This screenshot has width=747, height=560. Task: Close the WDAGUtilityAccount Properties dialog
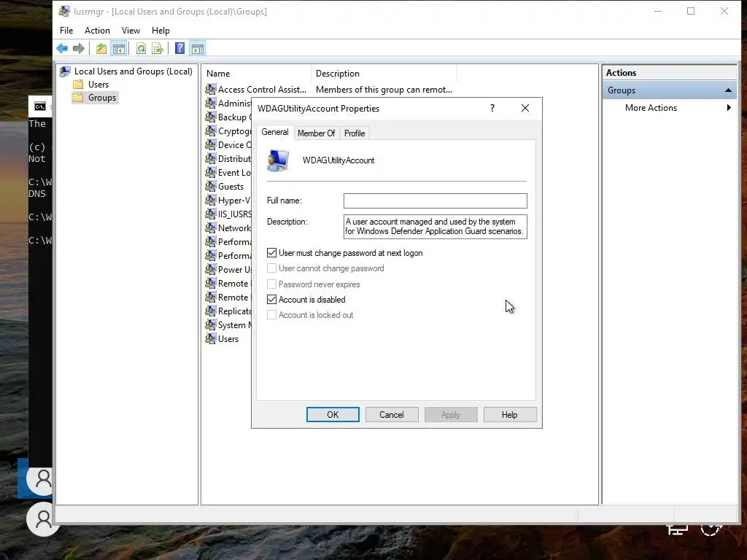coord(525,108)
